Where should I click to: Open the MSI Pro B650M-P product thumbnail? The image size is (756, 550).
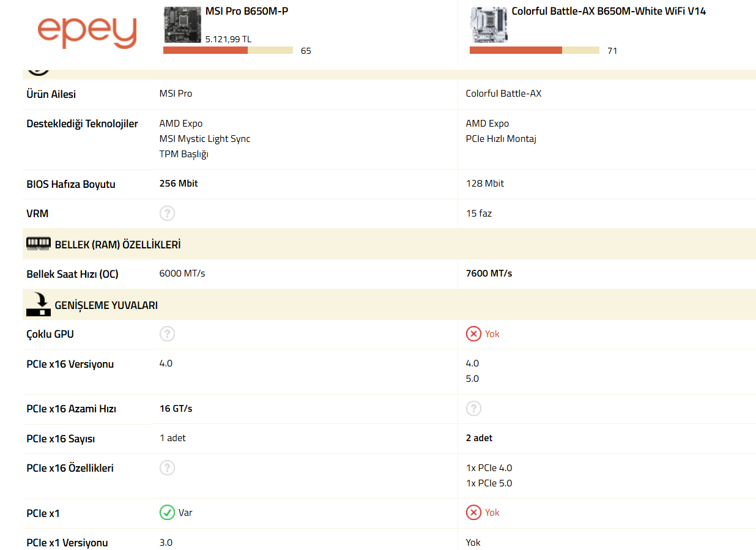coord(182,24)
